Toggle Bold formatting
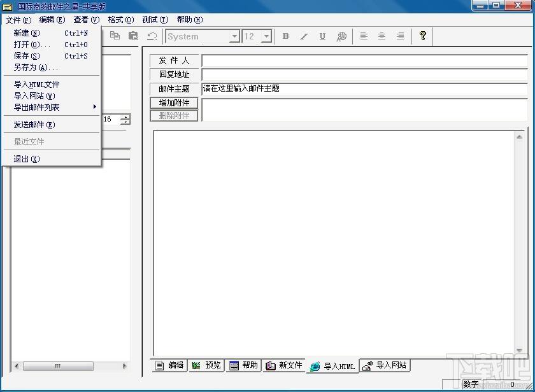Image resolution: width=535 pixels, height=392 pixels. (x=286, y=36)
